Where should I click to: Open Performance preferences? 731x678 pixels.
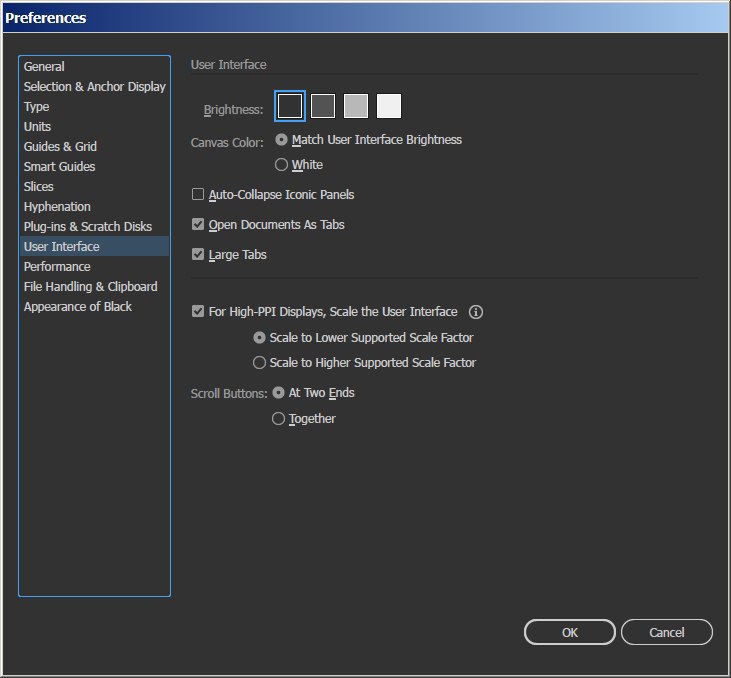click(94, 266)
